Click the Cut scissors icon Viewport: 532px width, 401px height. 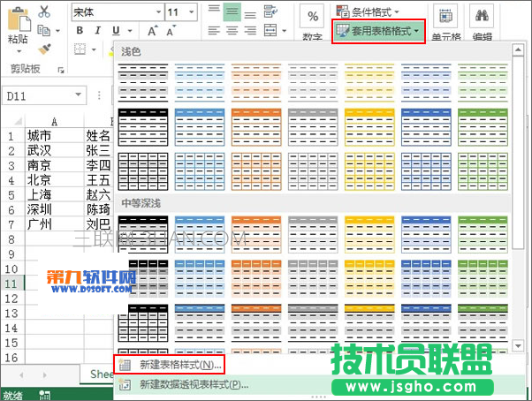pos(44,11)
